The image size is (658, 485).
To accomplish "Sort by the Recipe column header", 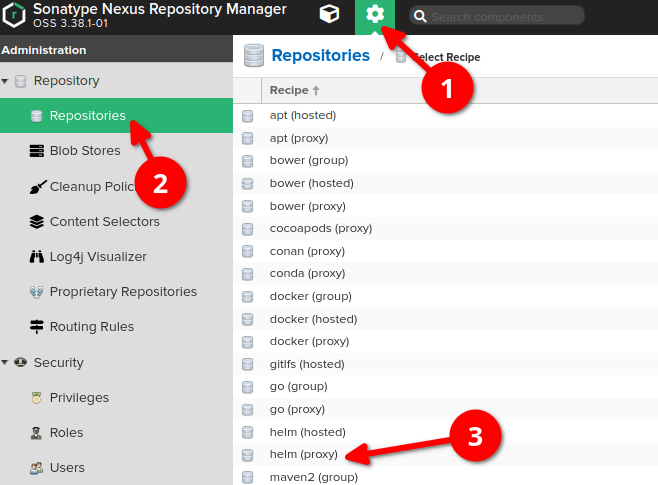I will [x=295, y=90].
